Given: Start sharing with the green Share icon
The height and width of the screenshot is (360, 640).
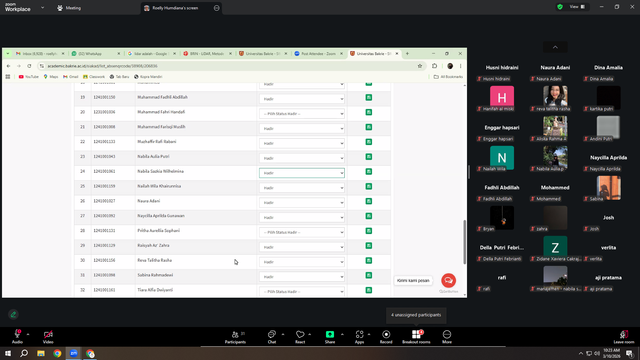Looking at the screenshot, I should (330, 336).
